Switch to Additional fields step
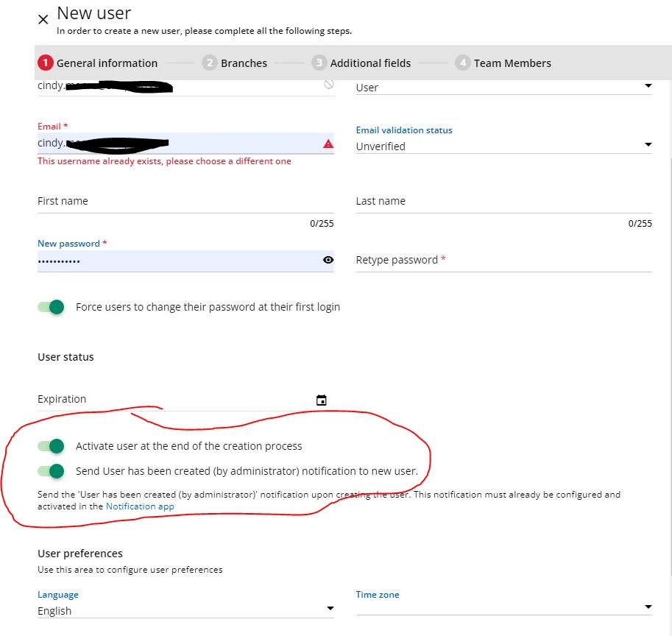 coord(361,63)
